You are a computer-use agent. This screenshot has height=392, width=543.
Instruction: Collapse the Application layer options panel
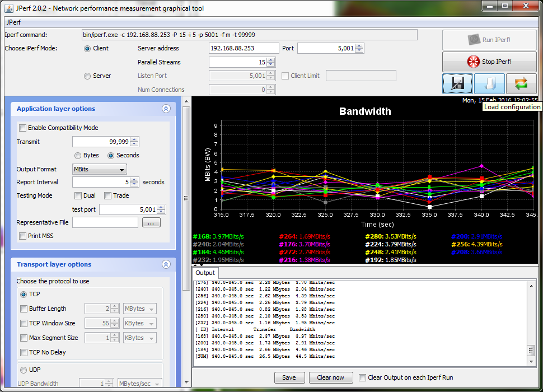click(166, 109)
